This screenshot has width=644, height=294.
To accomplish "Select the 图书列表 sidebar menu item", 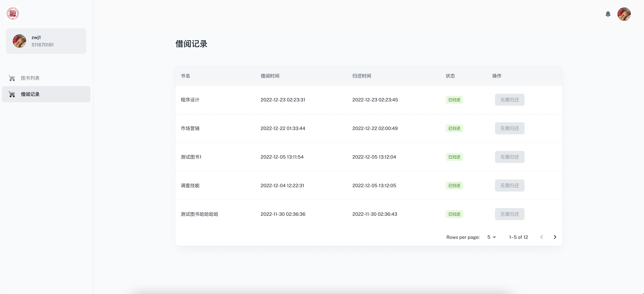I will click(30, 78).
